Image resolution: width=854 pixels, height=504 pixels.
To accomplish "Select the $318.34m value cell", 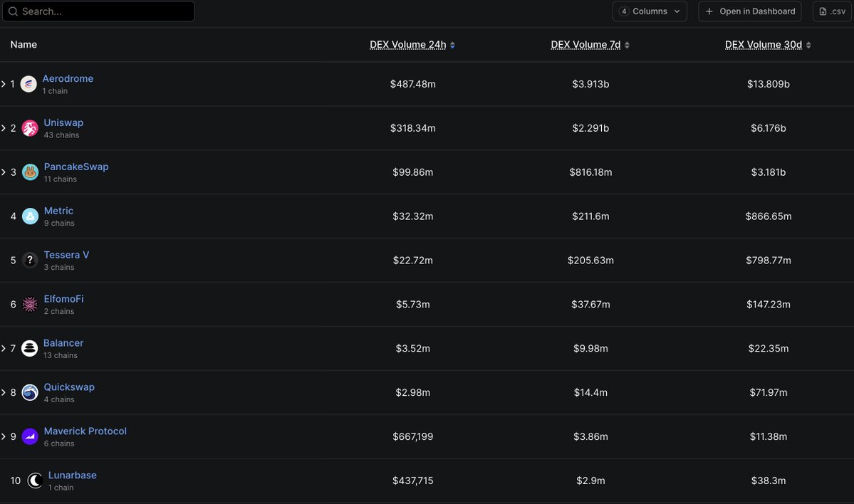I will pyautogui.click(x=413, y=128).
